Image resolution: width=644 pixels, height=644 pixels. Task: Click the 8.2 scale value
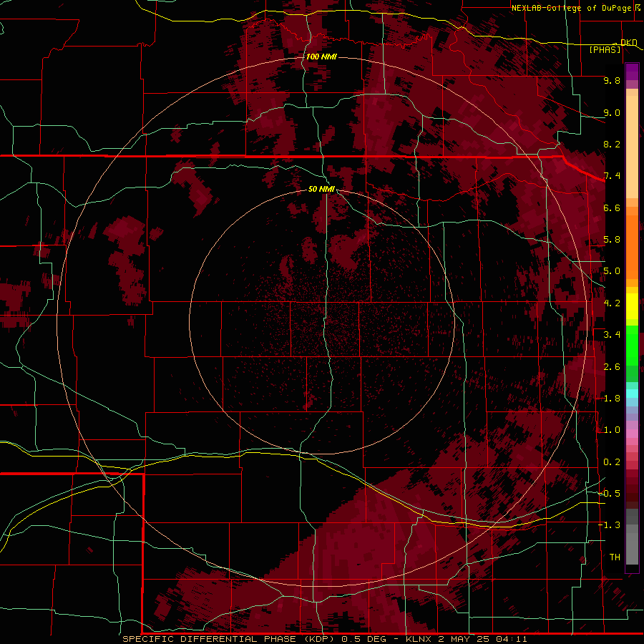coord(612,144)
